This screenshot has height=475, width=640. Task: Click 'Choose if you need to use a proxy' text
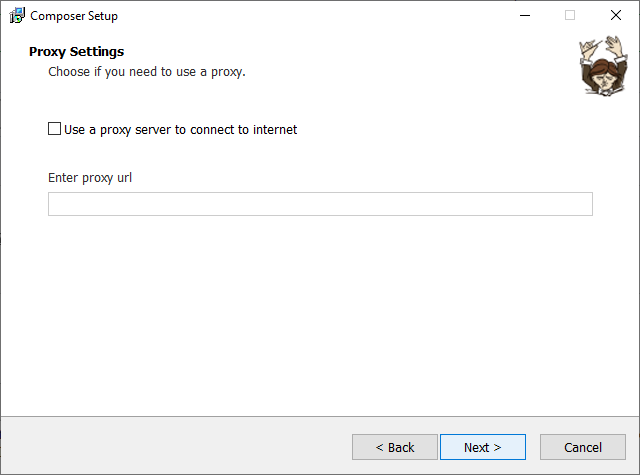click(147, 72)
